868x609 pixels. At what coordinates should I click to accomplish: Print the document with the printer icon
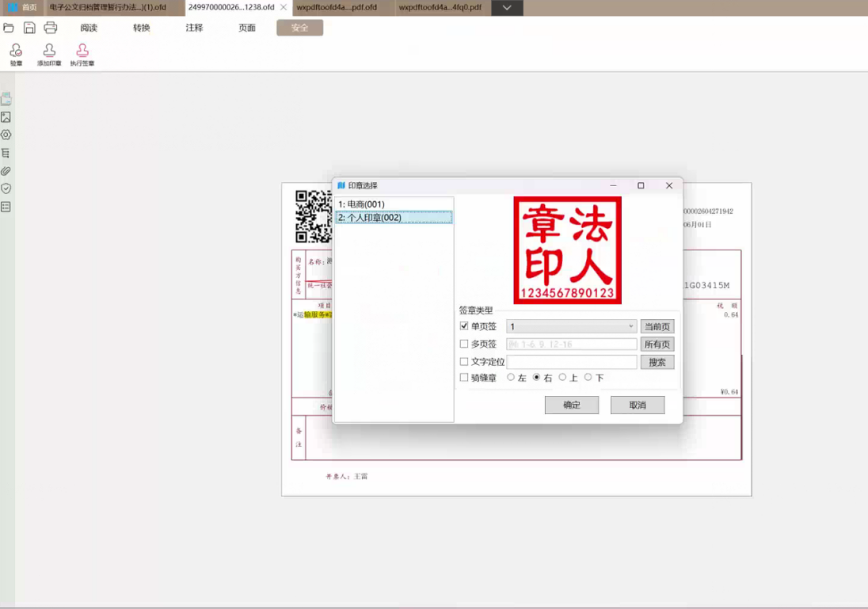tap(51, 27)
